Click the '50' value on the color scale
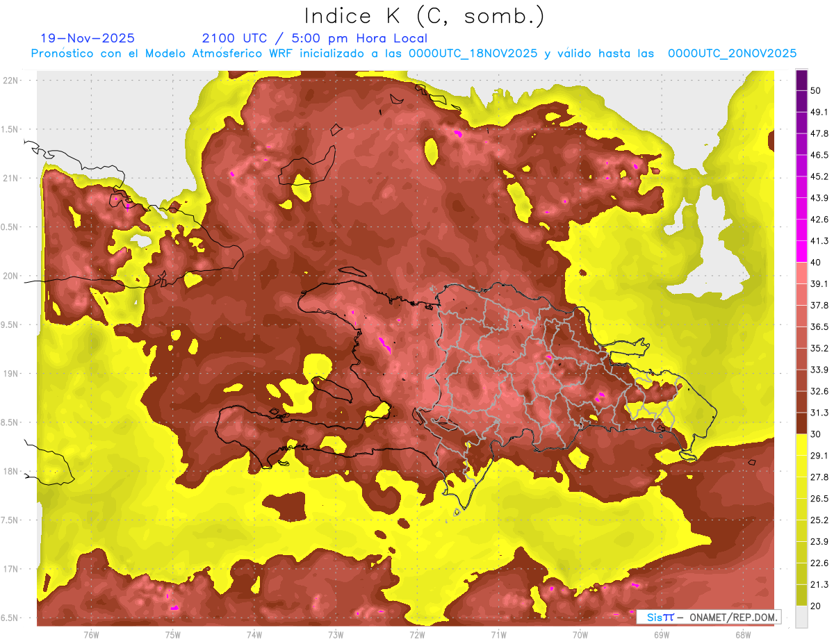This screenshot has width=834, height=644. pyautogui.click(x=815, y=90)
